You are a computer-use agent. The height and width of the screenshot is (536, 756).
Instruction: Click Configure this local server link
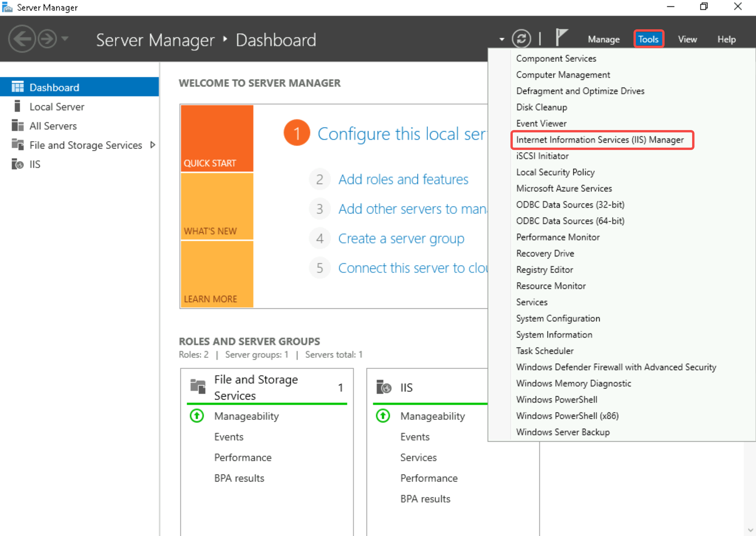click(x=402, y=134)
